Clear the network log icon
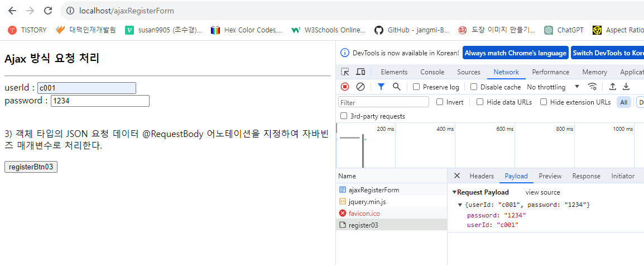This screenshot has height=265, width=644. (360, 87)
